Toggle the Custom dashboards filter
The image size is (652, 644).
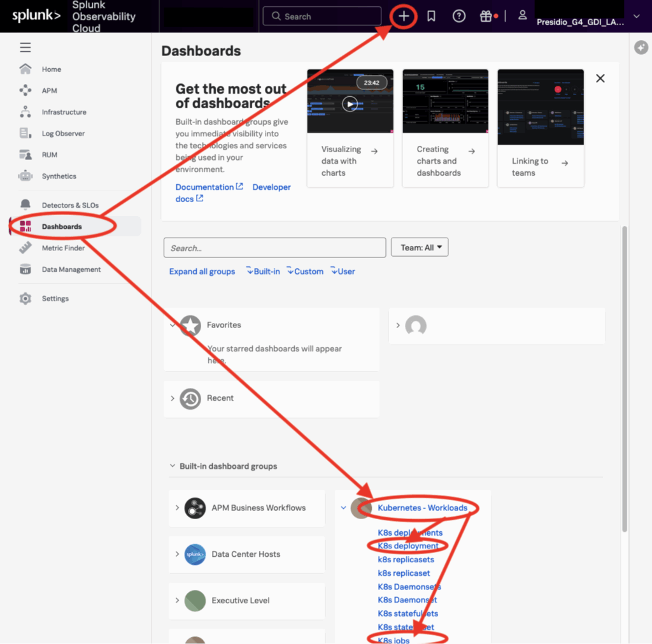click(x=304, y=271)
